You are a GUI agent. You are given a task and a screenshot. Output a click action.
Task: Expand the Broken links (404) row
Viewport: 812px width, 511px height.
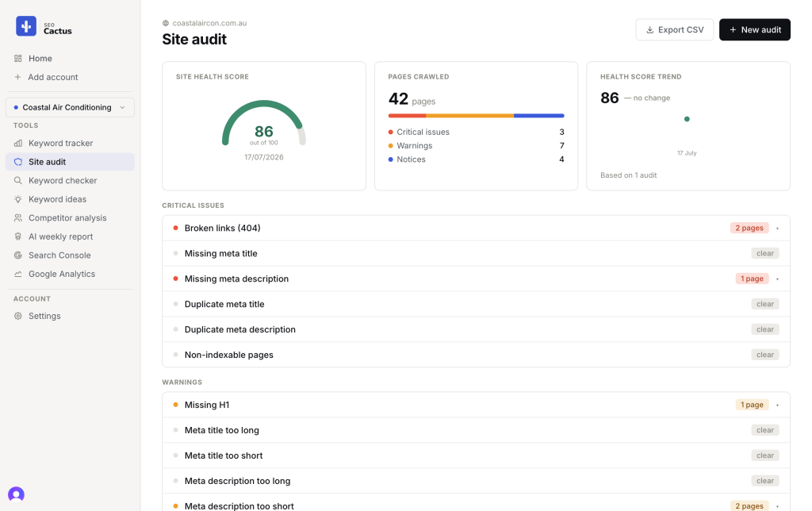tap(476, 228)
